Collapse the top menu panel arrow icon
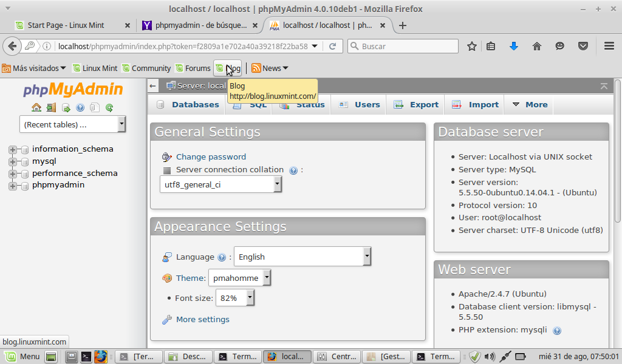622x364 pixels. click(603, 86)
